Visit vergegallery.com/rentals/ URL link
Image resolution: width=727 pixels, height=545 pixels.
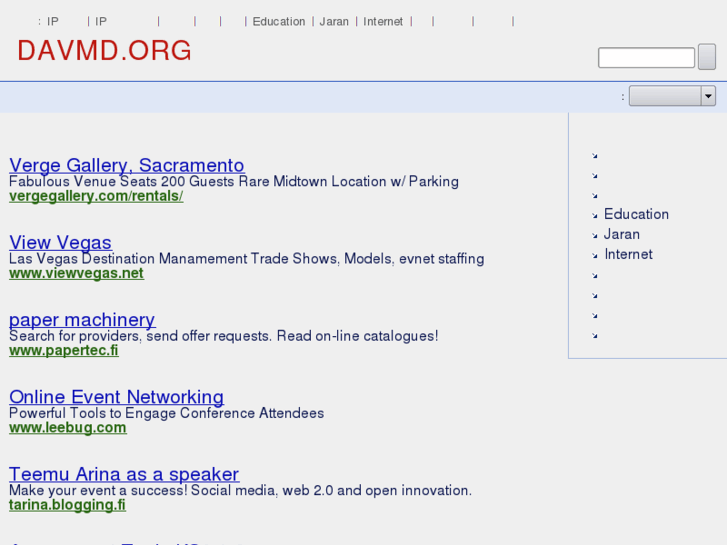(96, 196)
